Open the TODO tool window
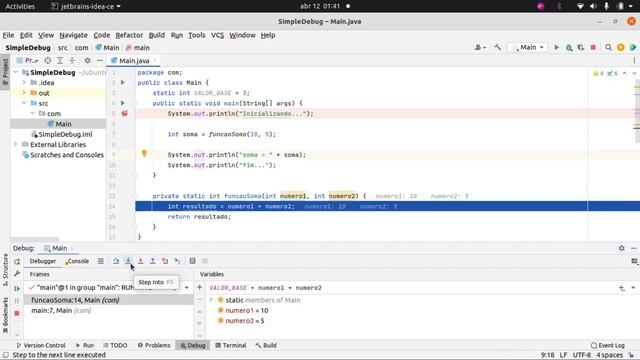Viewport: 640px width, 360px height. coord(116,345)
